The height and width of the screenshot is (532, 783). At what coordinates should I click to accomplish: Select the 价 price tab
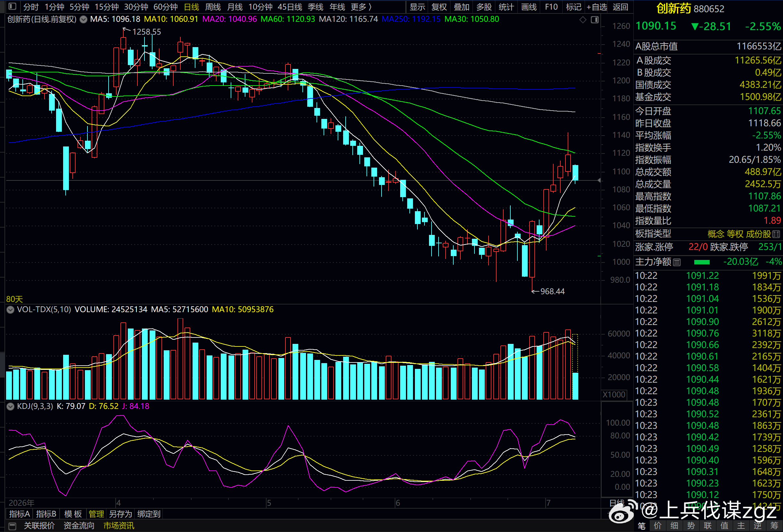pyautogui.click(x=658, y=526)
